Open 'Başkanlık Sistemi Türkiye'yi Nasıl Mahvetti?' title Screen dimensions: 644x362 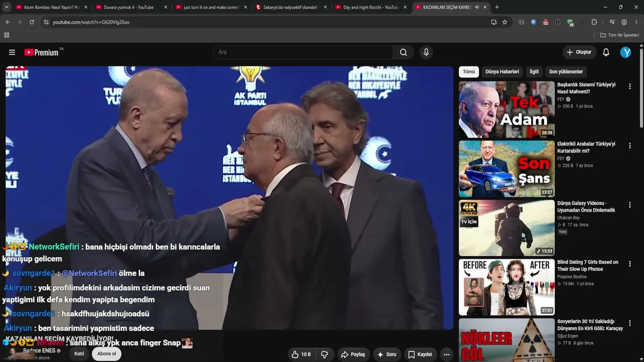[586, 88]
